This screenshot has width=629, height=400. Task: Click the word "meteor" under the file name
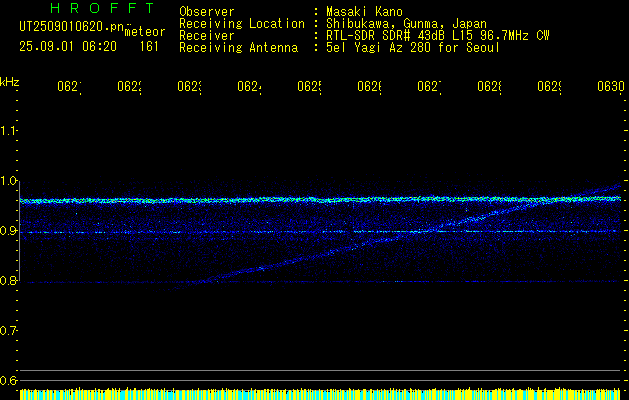[x=145, y=32]
